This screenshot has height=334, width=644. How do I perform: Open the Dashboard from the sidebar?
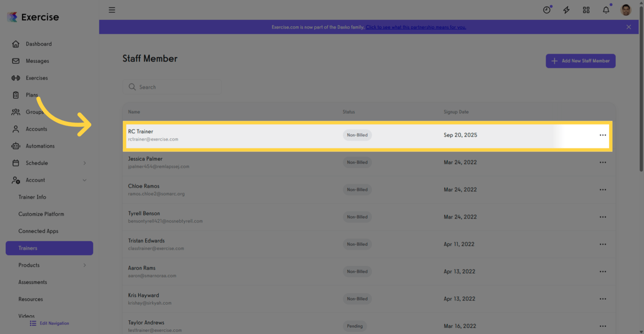click(x=38, y=44)
